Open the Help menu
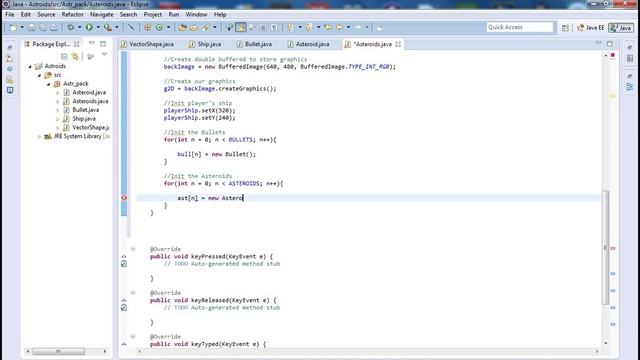Viewport: 640px width, 360px height. (x=220, y=14)
